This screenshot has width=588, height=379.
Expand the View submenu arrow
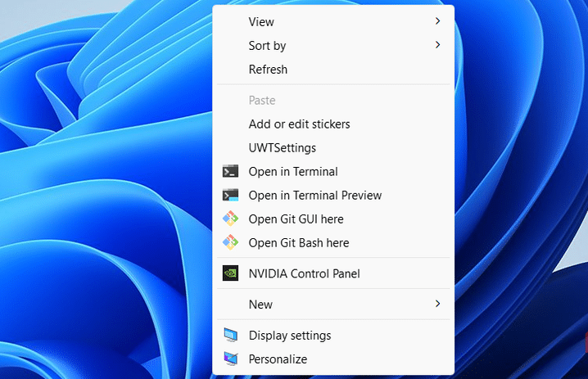click(437, 21)
